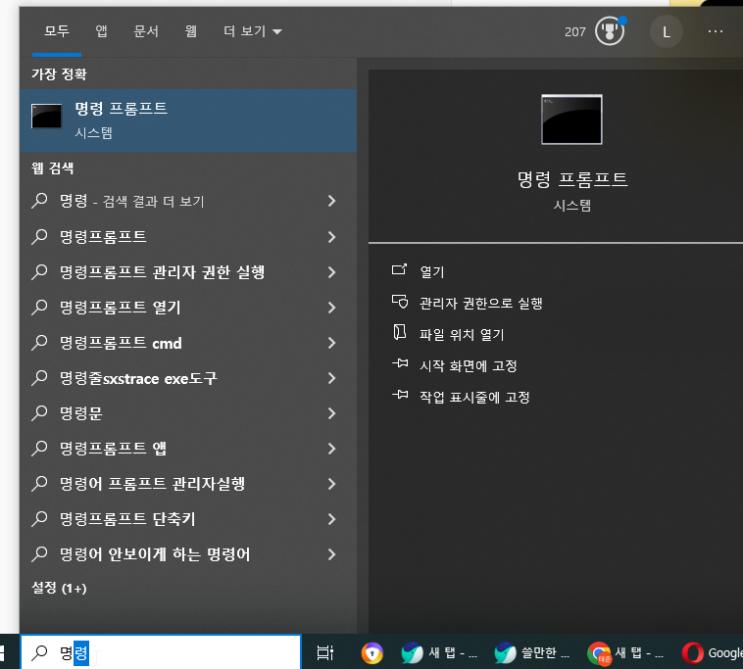Expand arrow for 명령프롬프트 단축키
The height and width of the screenshot is (669, 743).
[332, 519]
